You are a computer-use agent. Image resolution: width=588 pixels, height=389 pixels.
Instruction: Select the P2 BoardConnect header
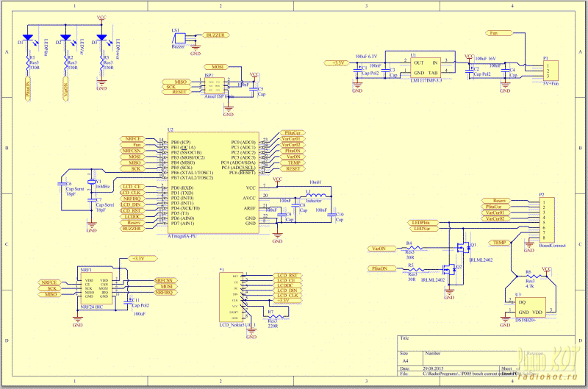tap(547, 220)
